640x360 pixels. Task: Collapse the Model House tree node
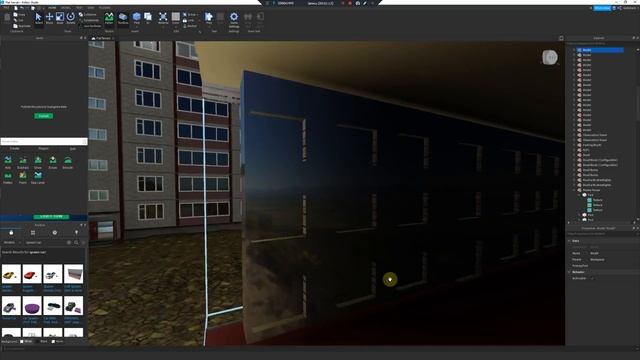point(574,190)
